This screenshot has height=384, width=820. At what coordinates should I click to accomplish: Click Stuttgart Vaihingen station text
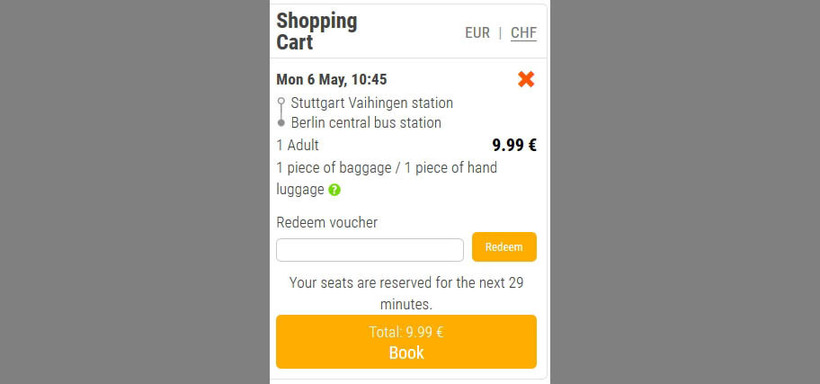pyautogui.click(x=372, y=103)
